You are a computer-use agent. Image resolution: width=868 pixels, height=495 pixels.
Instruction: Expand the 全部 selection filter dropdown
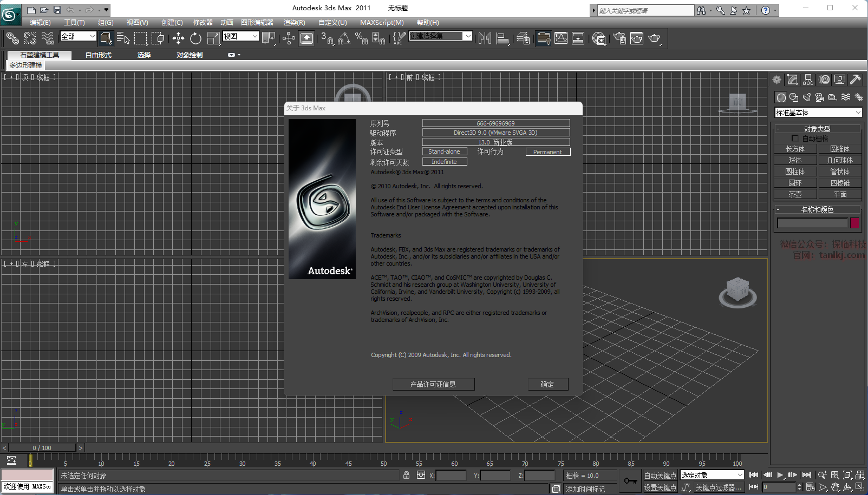tap(79, 36)
